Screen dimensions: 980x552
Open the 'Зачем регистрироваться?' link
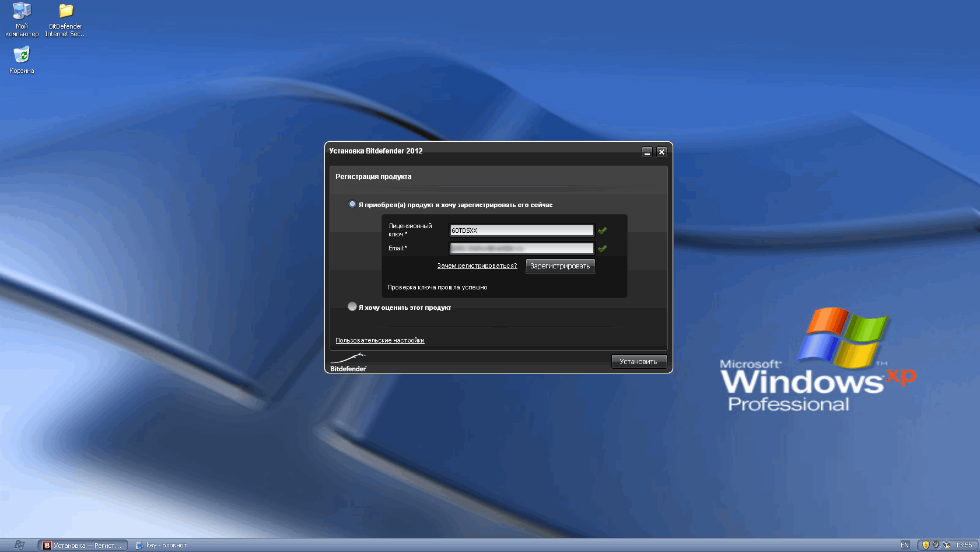tap(477, 265)
